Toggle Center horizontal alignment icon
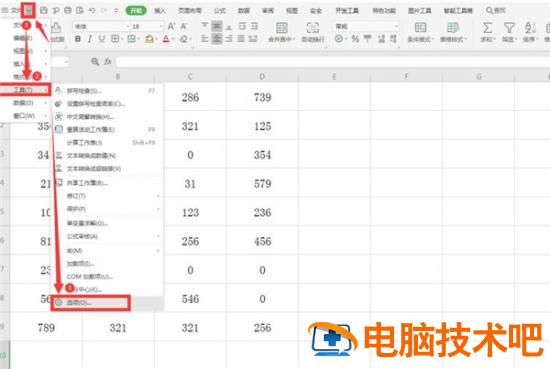The image size is (550, 369). coord(217,39)
